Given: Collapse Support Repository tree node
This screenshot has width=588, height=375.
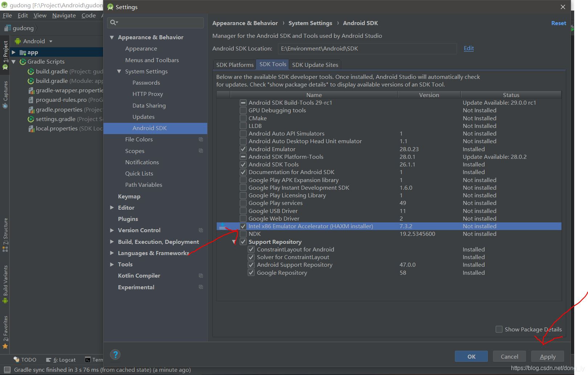Looking at the screenshot, I should tap(234, 242).
